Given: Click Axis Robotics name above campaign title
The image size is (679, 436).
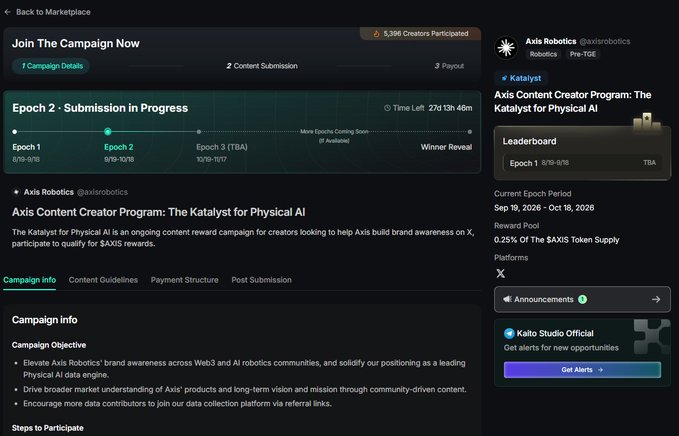Looking at the screenshot, I should (x=48, y=192).
